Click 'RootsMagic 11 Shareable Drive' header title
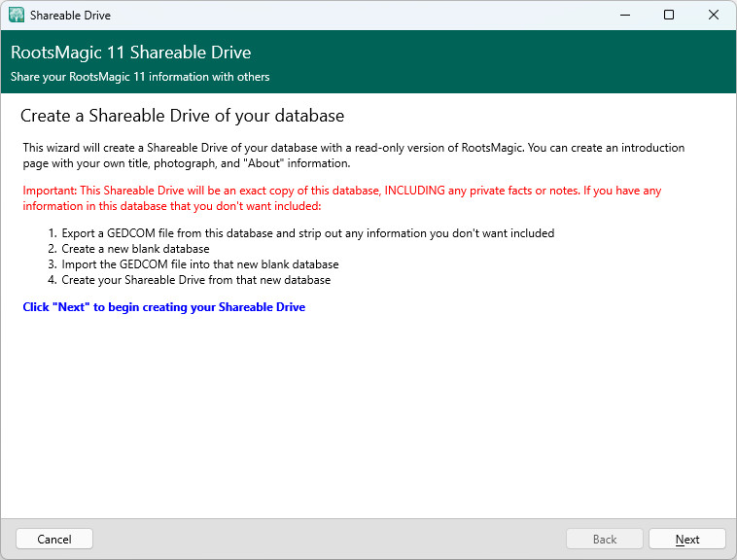Screen dimensions: 737x560 coord(130,52)
